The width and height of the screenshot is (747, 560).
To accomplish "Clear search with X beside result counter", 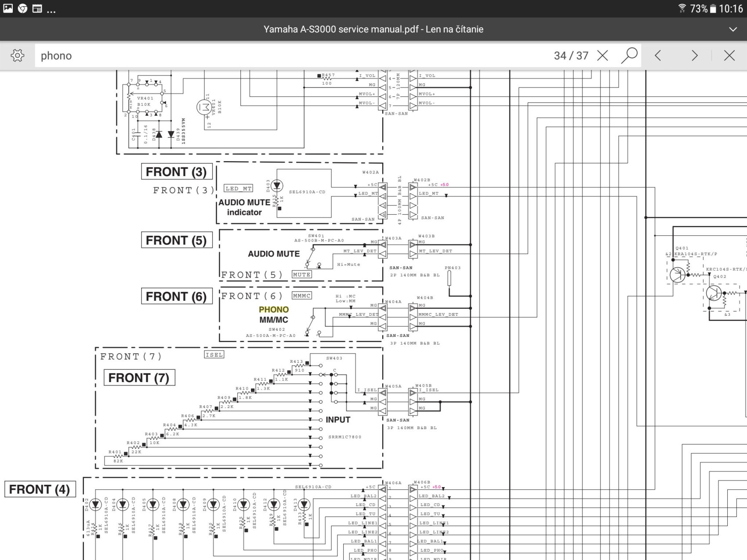I will [602, 55].
